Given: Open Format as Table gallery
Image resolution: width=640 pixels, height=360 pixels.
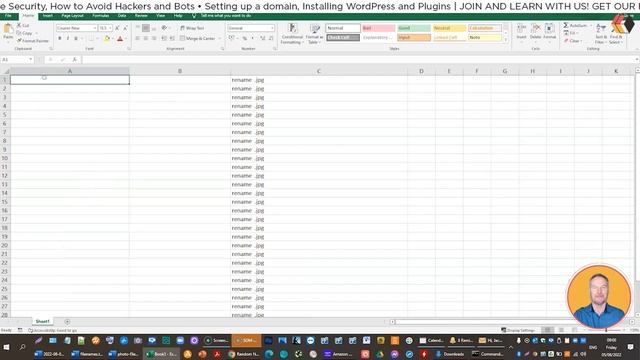Looking at the screenshot, I should (314, 33).
